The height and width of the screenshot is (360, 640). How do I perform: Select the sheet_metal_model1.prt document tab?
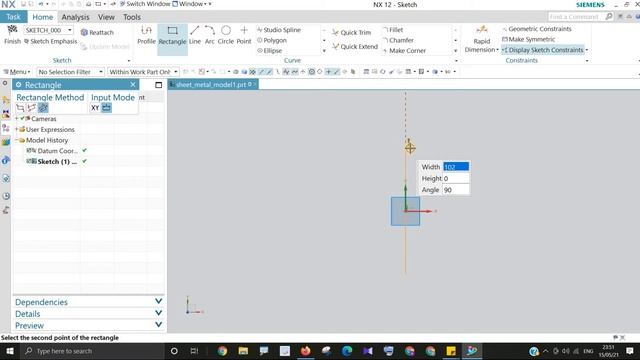[212, 84]
